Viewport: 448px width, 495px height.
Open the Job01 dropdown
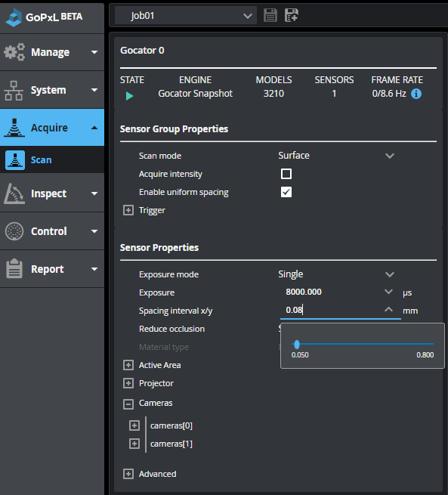tap(186, 15)
